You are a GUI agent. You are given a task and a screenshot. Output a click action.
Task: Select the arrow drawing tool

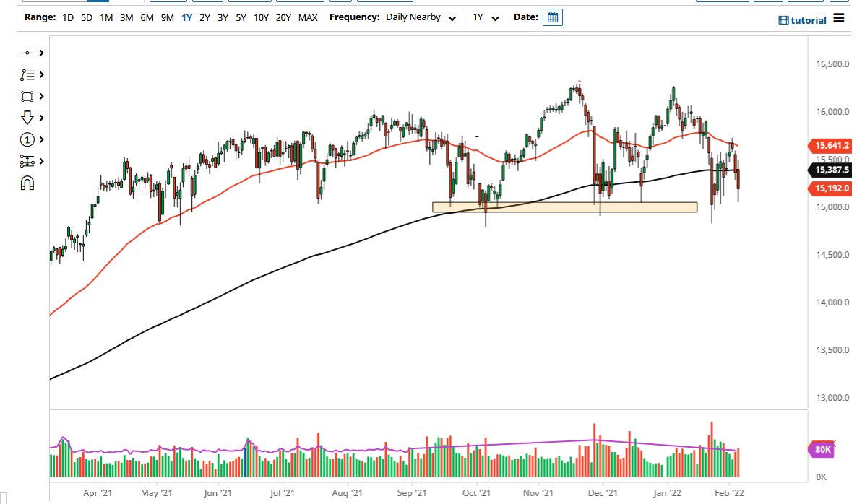(29, 117)
